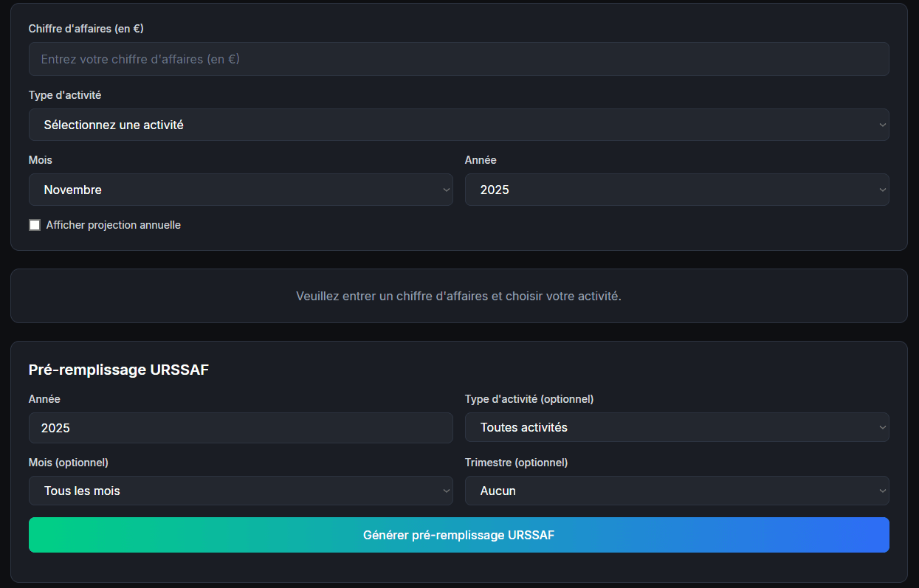919x588 pixels.
Task: Click the Année field showing 2025 under Pré-remplissage
Action: [241, 427]
